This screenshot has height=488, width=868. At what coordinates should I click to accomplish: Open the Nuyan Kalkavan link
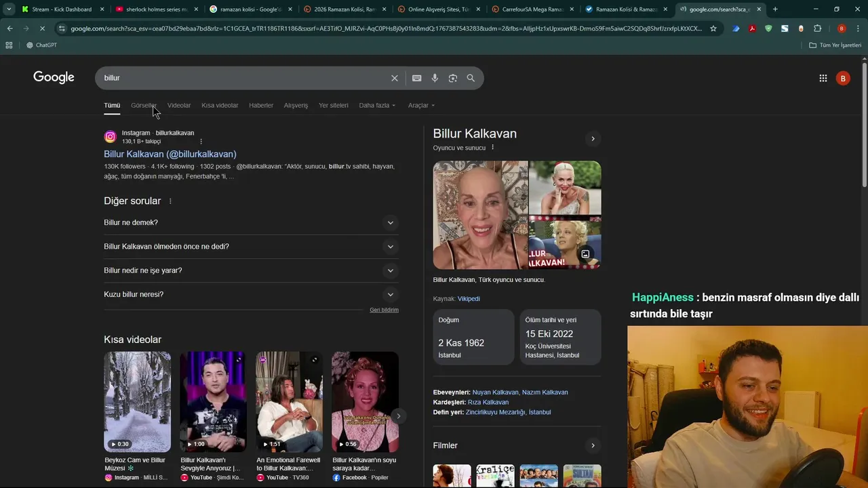496,392
